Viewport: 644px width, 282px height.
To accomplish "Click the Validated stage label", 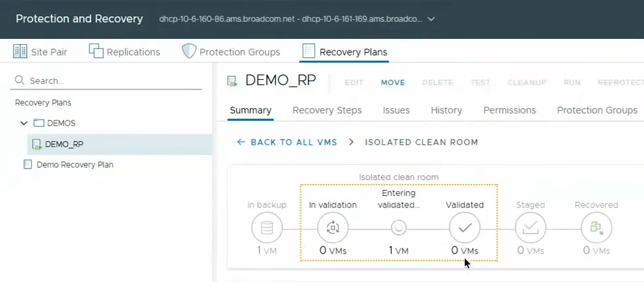I will pyautogui.click(x=464, y=205).
